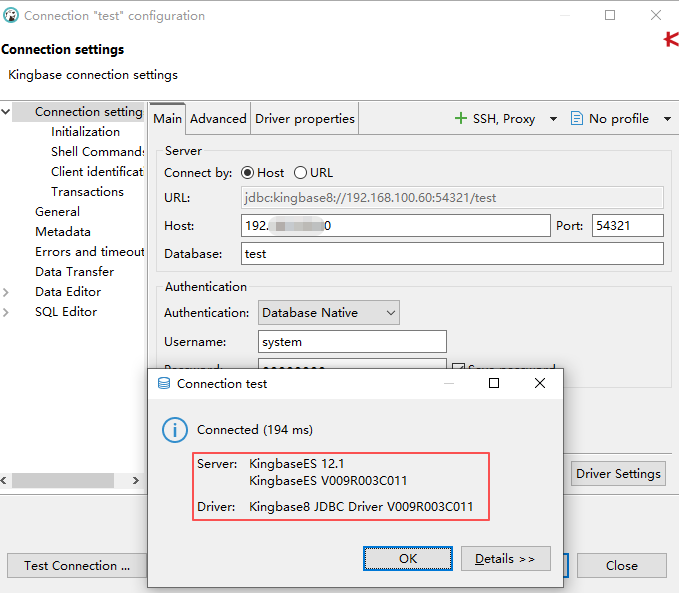Select Connection settings in the tree
679x593 pixels.
(x=89, y=112)
